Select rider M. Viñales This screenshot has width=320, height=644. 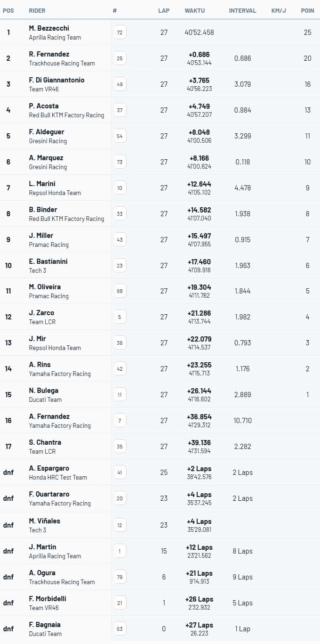tap(45, 521)
